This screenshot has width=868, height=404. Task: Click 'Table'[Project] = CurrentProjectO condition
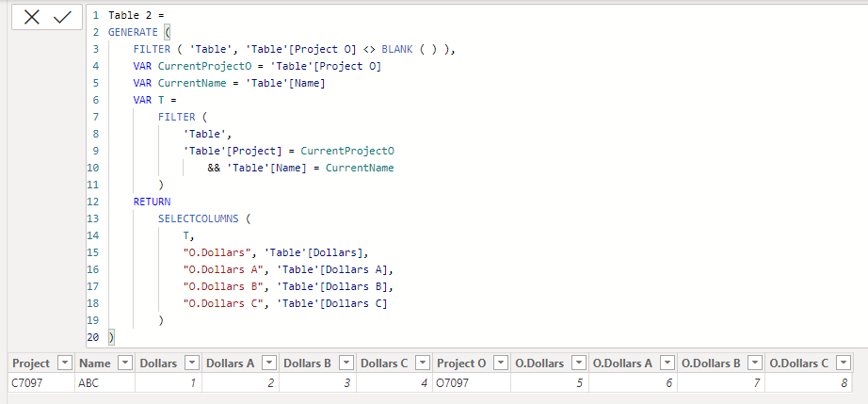coord(288,151)
